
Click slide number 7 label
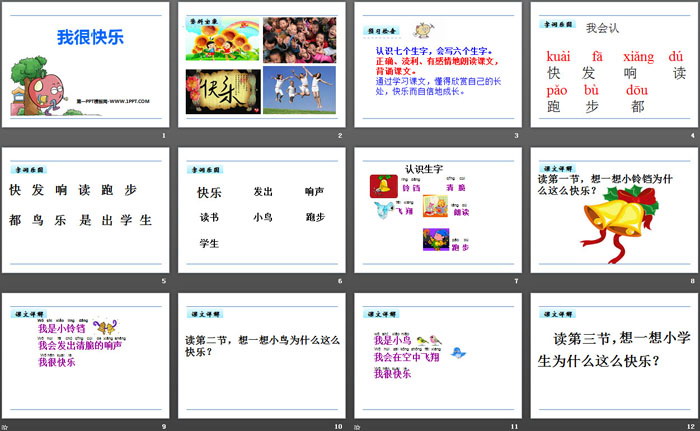point(517,281)
